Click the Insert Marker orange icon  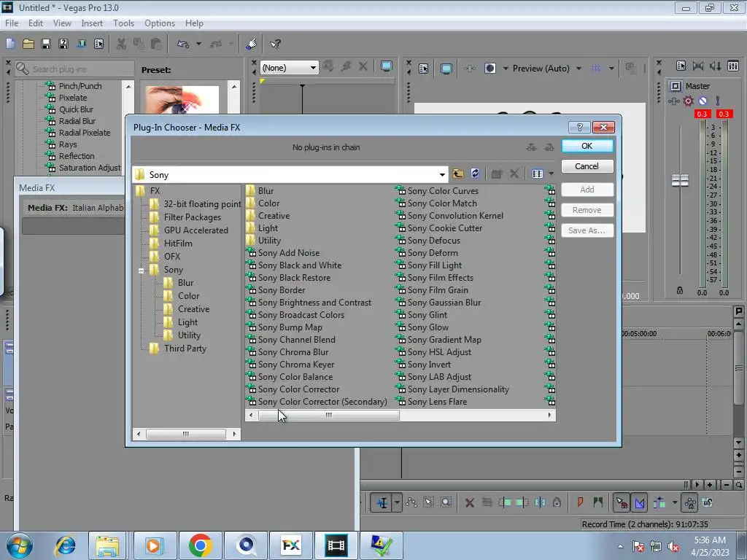point(580,502)
